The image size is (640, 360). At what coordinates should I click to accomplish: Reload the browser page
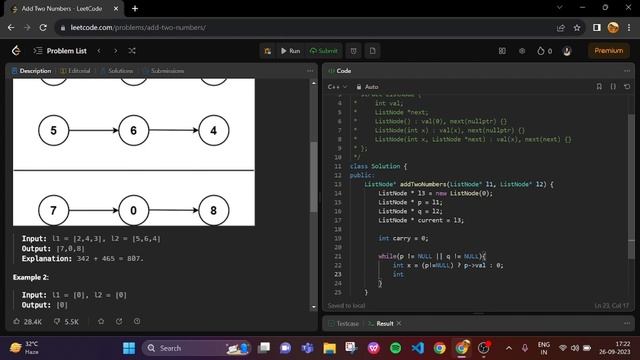43,28
